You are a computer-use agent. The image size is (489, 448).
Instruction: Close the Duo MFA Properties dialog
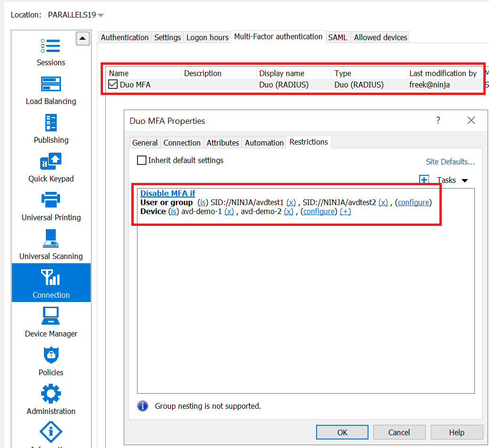[x=471, y=120]
